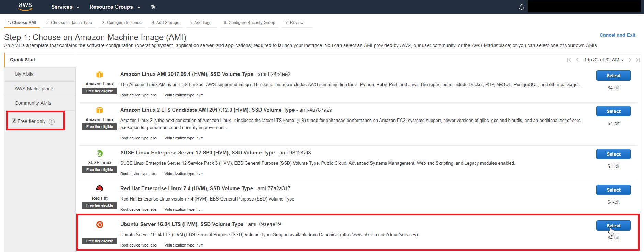Click the Ubuntu logo icon
Screen dimensions: 644x252
[100, 225]
